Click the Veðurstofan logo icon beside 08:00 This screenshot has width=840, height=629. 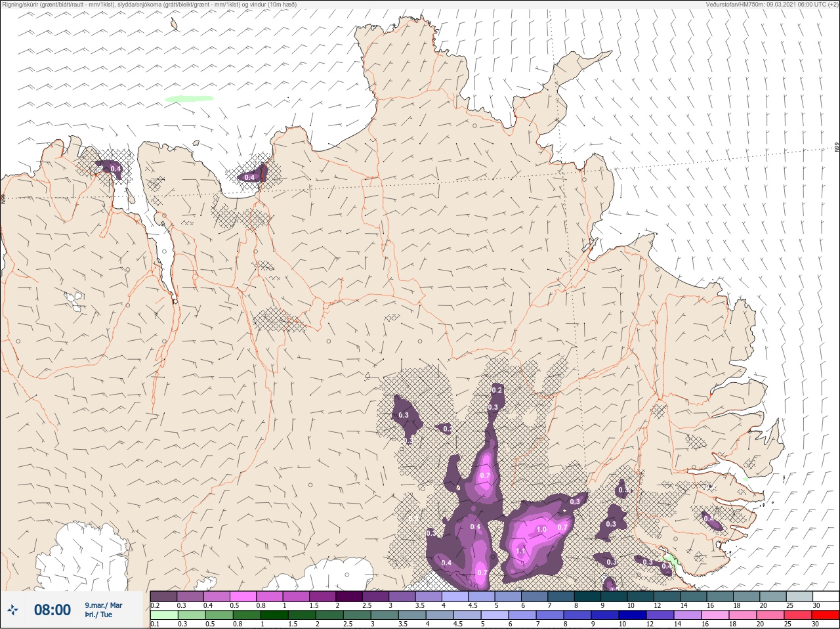pyautogui.click(x=12, y=610)
